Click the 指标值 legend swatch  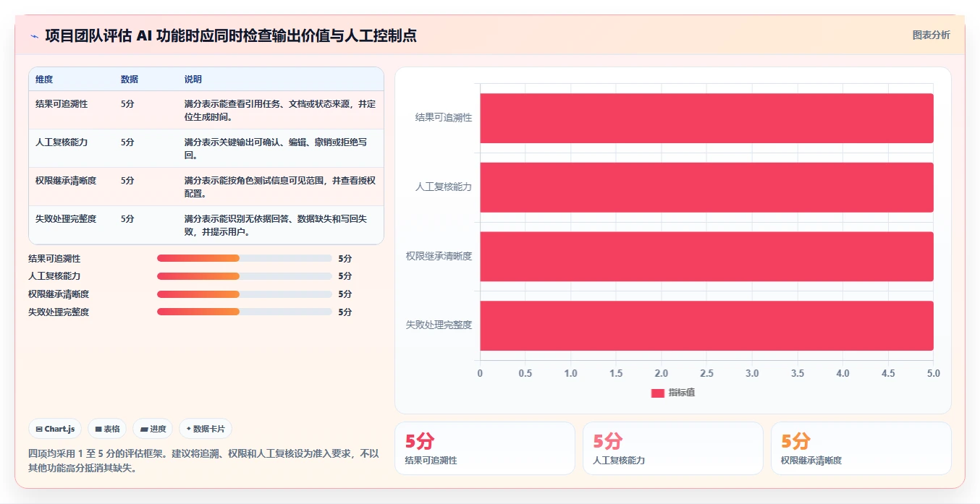click(657, 393)
